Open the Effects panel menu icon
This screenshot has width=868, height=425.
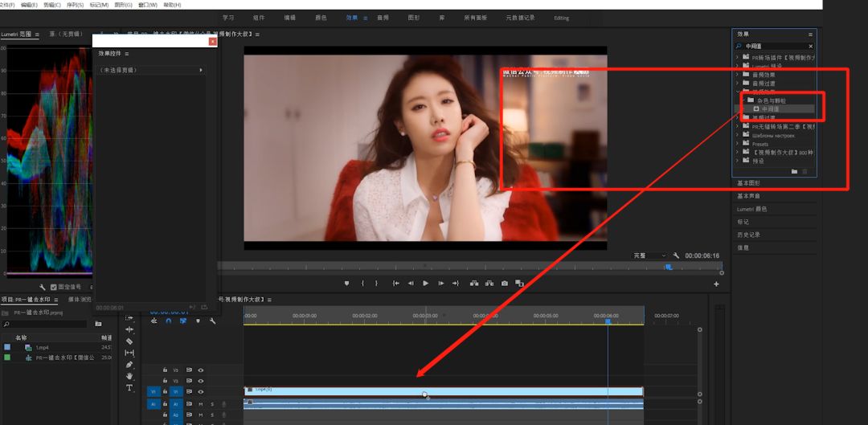810,35
